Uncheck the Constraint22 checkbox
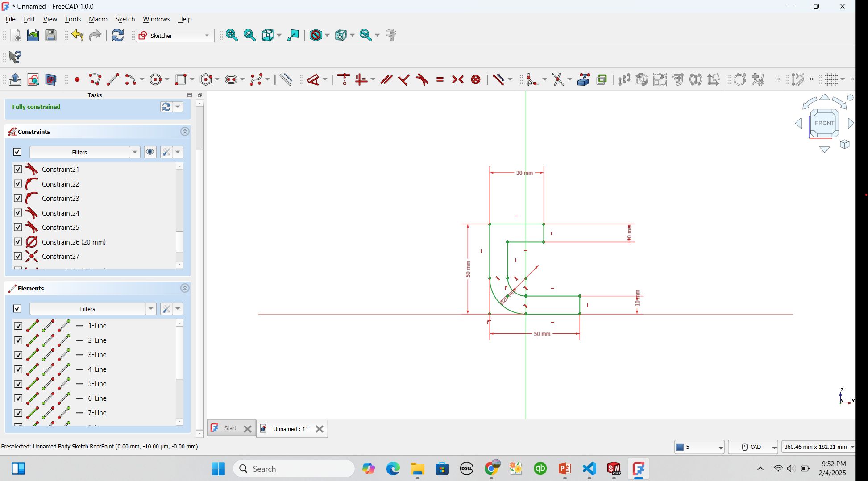The image size is (868, 481). pos(18,184)
